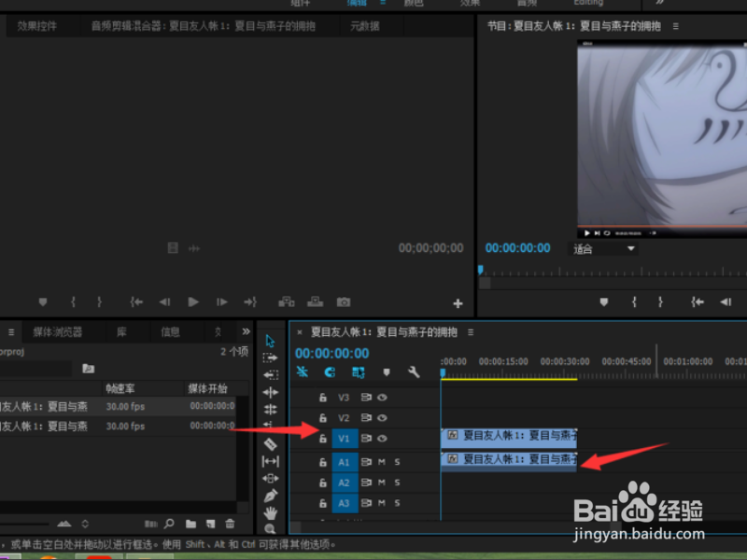Open the 信息 tab
The width and height of the screenshot is (747, 560).
(170, 332)
